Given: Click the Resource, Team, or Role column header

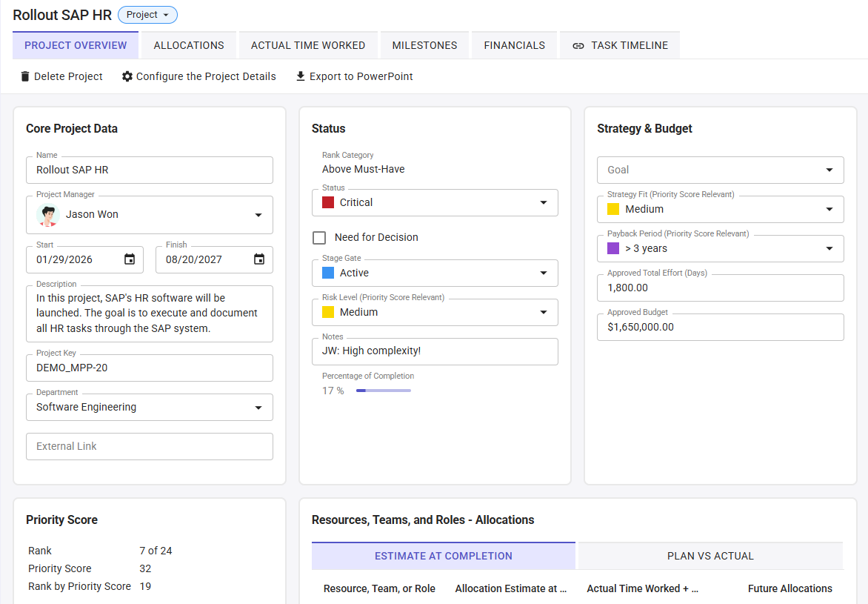Looking at the screenshot, I should point(379,589).
